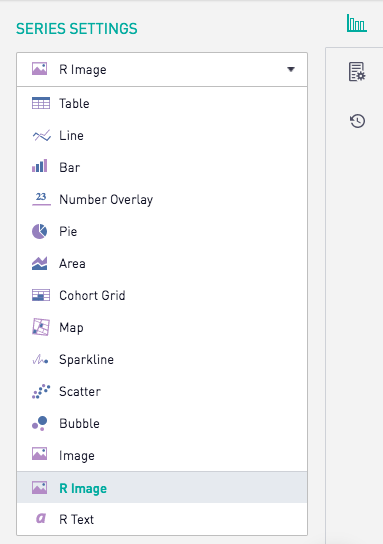383x544 pixels.
Task: Click the Series Settings heading
Action: point(77,28)
